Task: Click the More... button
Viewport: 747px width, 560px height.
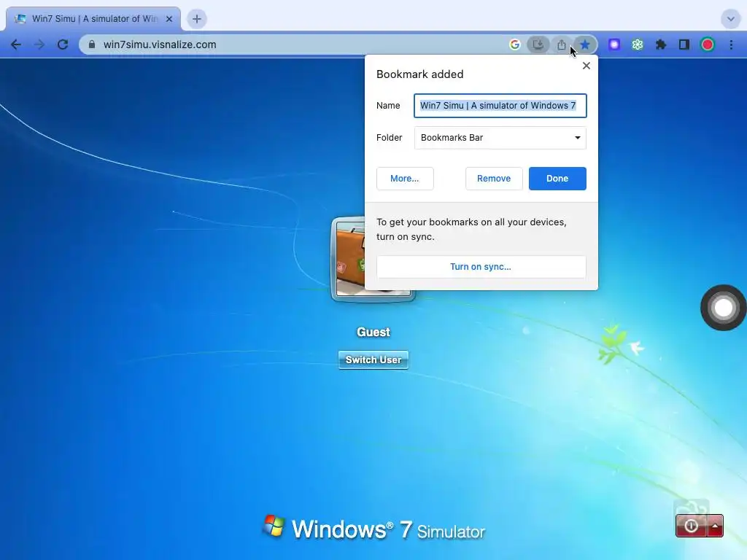Action: (x=405, y=179)
